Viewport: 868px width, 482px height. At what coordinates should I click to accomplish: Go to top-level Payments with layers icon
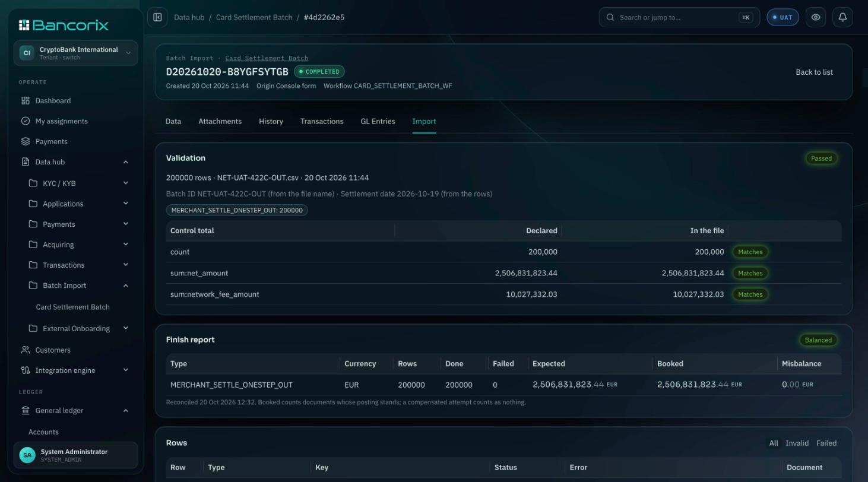pos(75,141)
